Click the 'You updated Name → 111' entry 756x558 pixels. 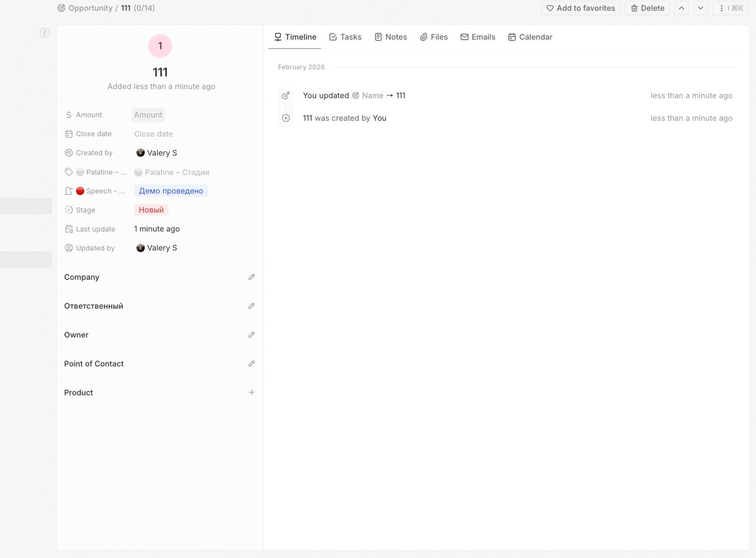354,95
